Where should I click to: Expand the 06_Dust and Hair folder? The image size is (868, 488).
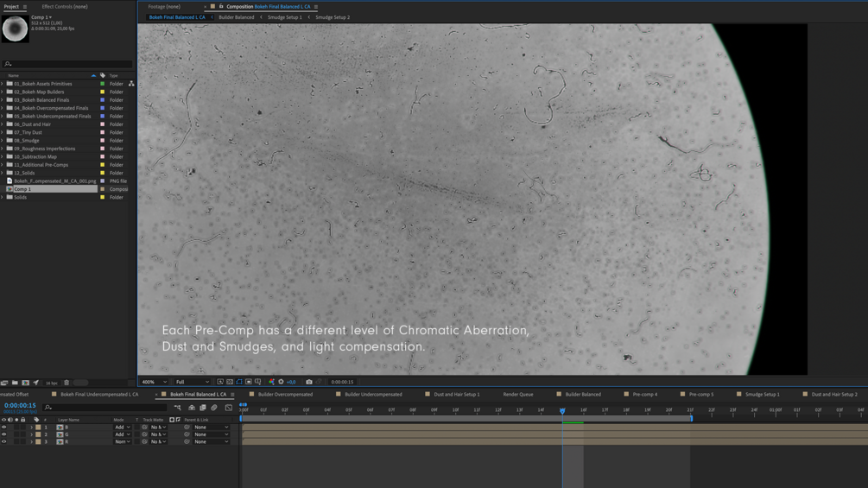click(3, 124)
